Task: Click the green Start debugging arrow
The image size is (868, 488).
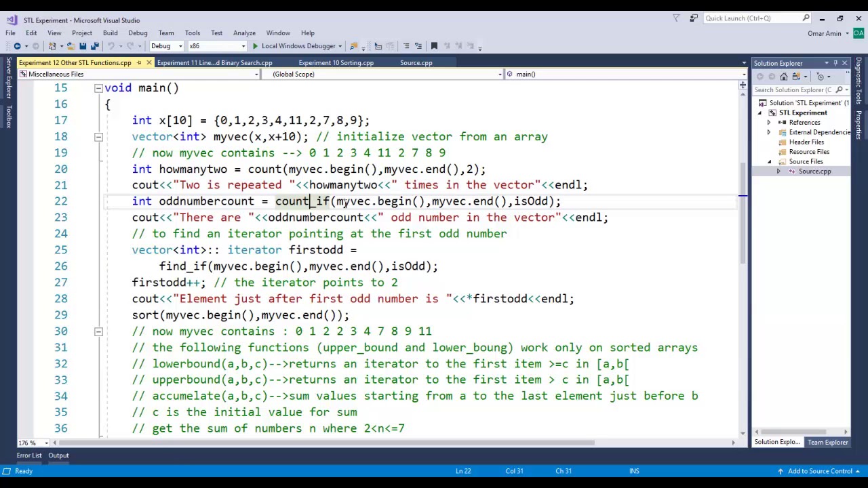Action: tap(255, 46)
